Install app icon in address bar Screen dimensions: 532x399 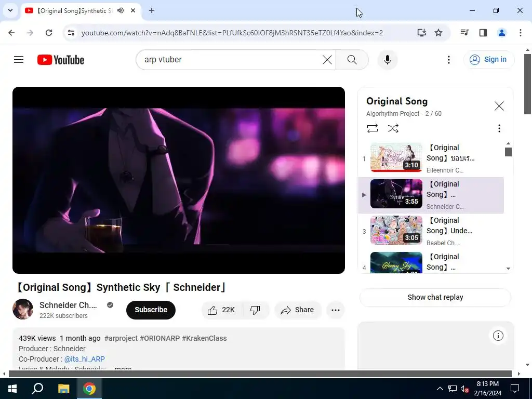tap(421, 33)
